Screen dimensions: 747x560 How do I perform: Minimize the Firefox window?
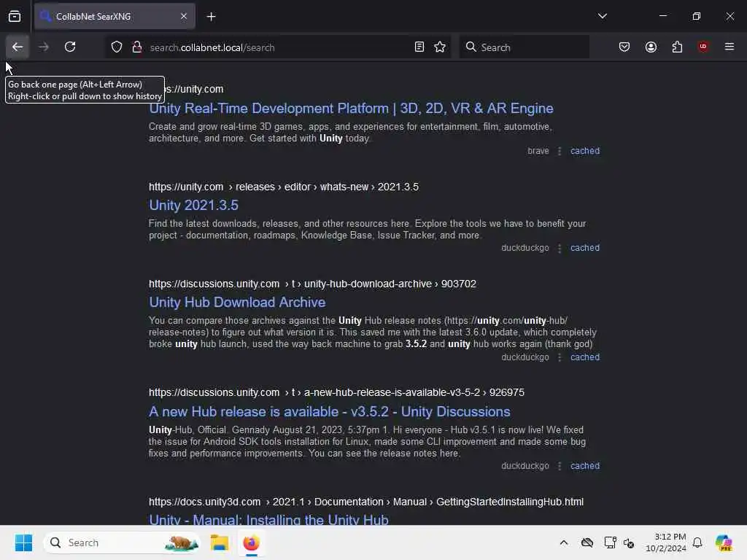tap(663, 16)
